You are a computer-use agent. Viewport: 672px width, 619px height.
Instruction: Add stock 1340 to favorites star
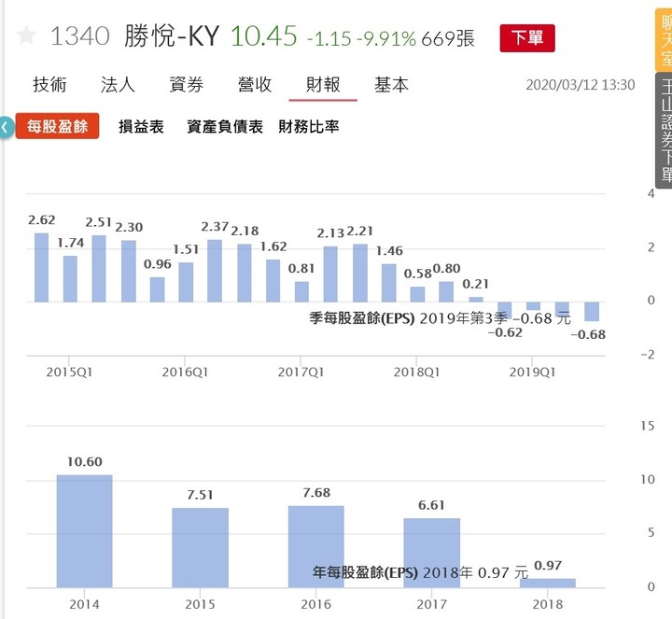pyautogui.click(x=26, y=35)
